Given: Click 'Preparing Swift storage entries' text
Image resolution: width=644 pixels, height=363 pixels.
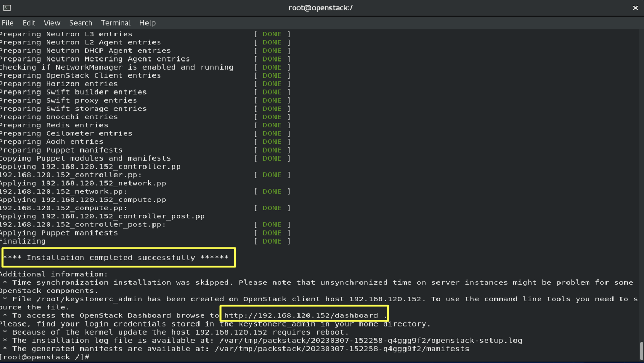Looking at the screenshot, I should [x=73, y=109].
